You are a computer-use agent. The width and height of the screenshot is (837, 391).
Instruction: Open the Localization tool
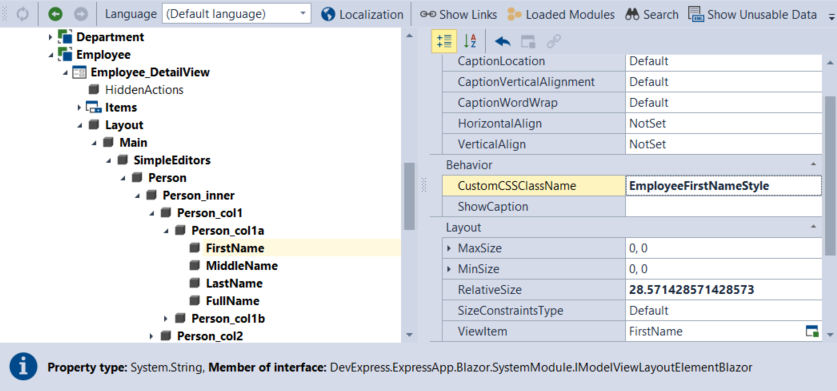pyautogui.click(x=362, y=14)
